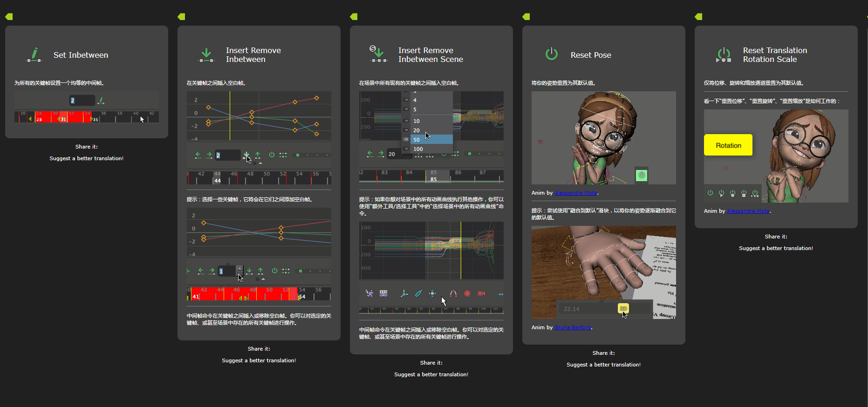The image size is (868, 407).
Task: Click the green highlighted reset power button
Action: coord(642,175)
